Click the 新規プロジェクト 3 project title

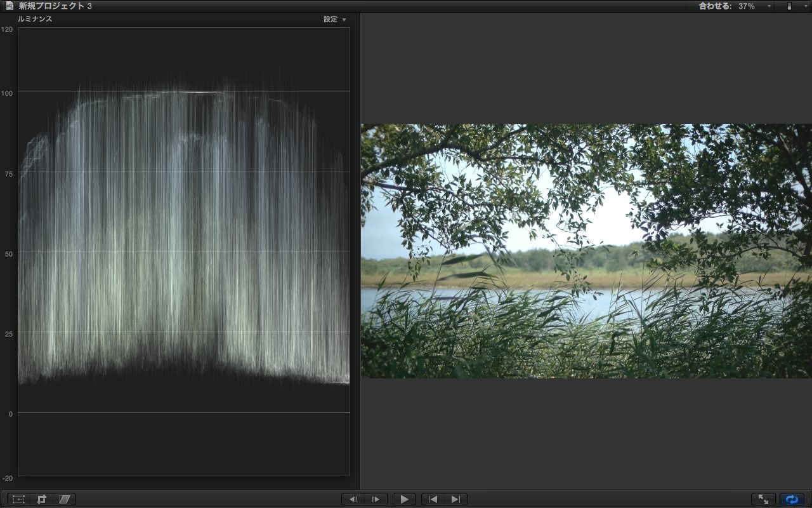[x=55, y=6]
